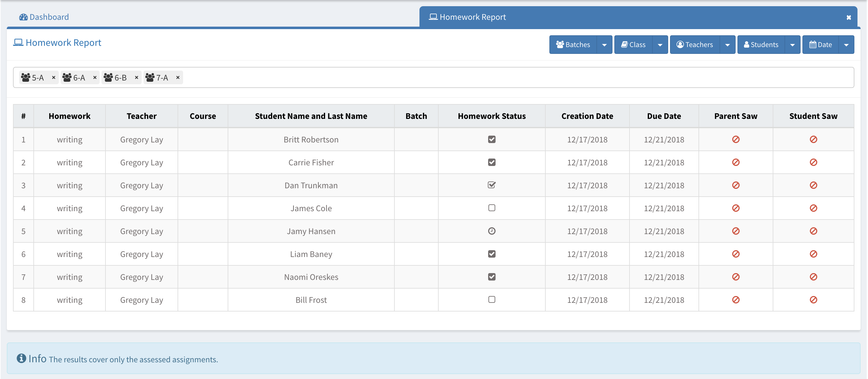Open the Date dropdown arrow
Screen dimensions: 868x379
tap(846, 45)
